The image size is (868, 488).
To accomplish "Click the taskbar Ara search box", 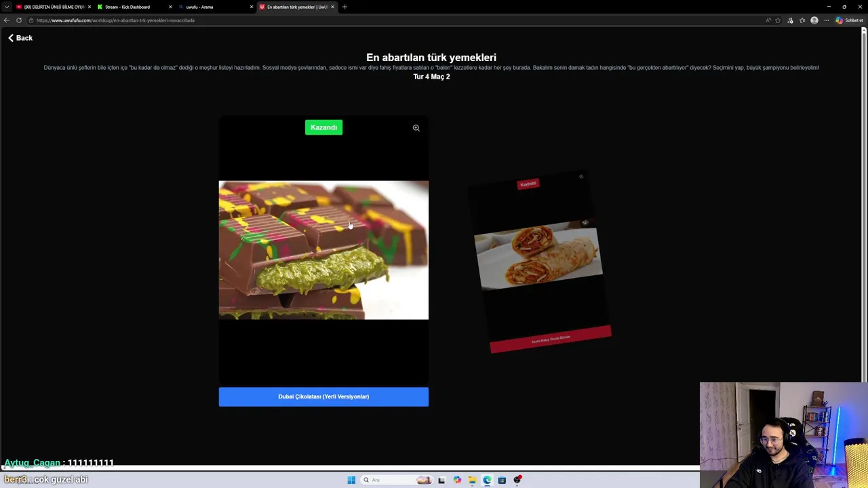I will [x=397, y=480].
